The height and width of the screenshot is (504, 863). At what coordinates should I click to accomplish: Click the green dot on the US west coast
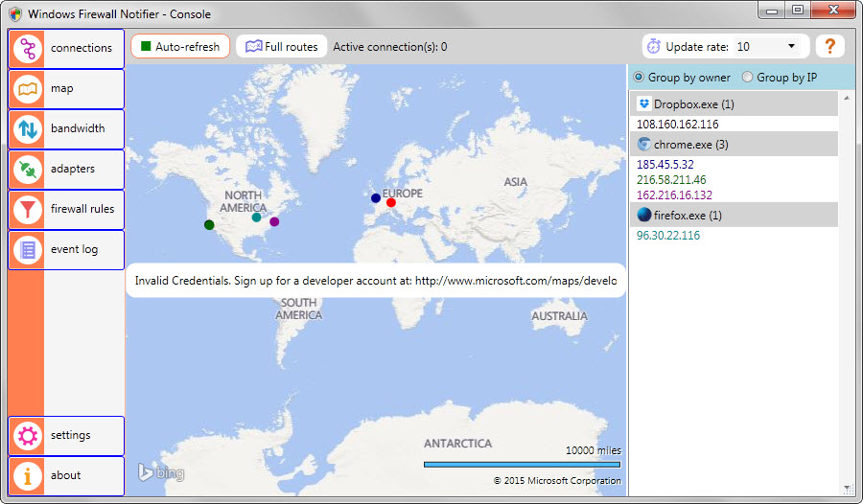click(209, 224)
